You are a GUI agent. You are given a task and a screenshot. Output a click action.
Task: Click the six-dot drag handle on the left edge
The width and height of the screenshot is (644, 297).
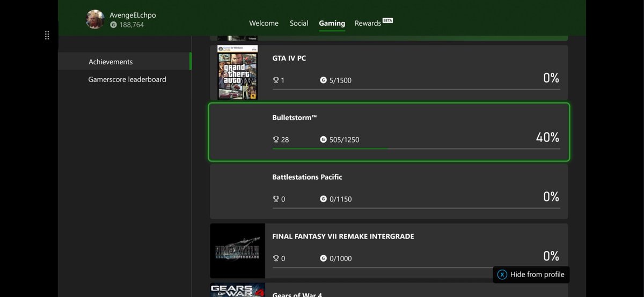click(x=47, y=35)
